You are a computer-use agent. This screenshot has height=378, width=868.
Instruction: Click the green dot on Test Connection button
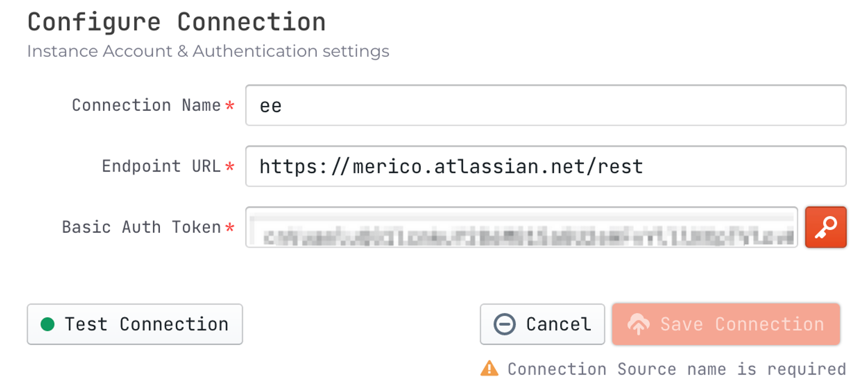coord(48,324)
